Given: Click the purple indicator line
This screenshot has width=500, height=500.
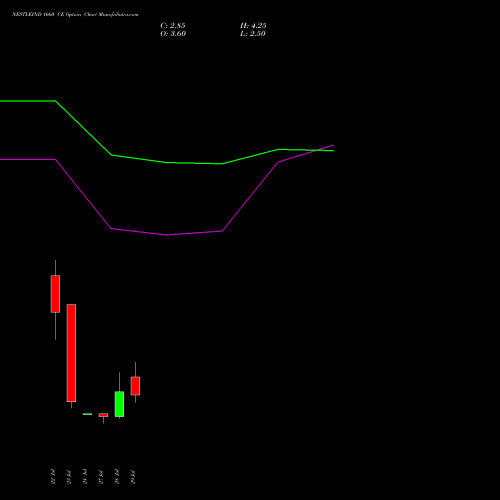Looking at the screenshot, I should (x=167, y=235).
